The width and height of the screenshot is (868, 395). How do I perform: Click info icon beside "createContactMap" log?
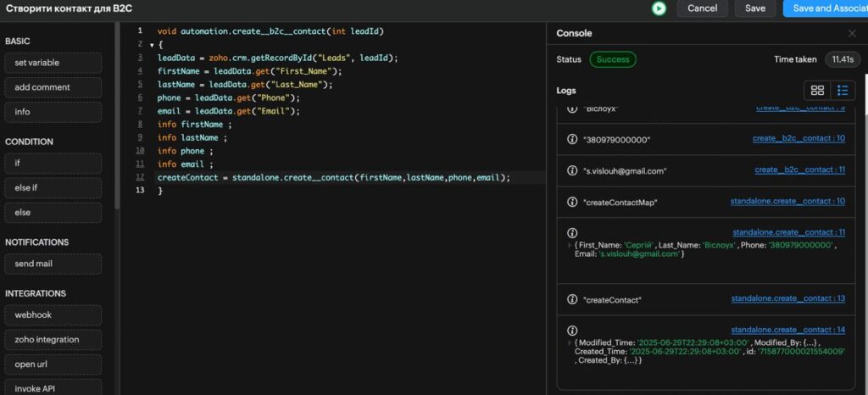(x=572, y=203)
